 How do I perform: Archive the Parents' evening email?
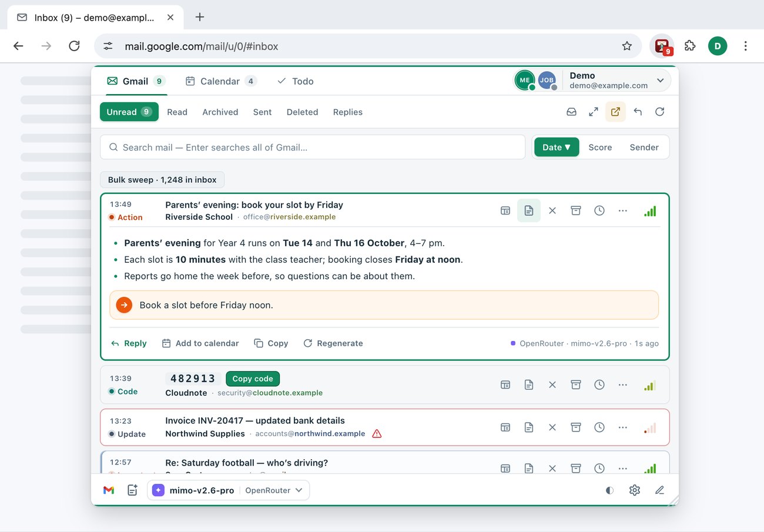click(576, 210)
